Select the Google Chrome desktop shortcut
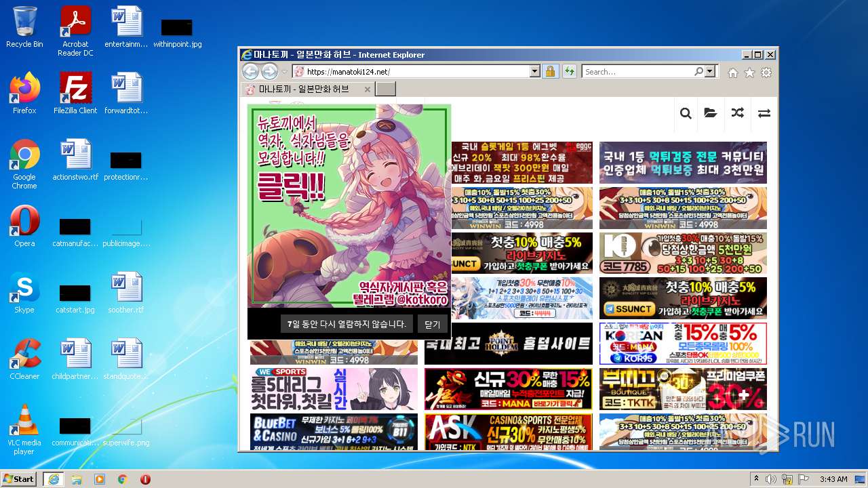Viewport: 868px width, 488px height. pyautogui.click(x=24, y=164)
